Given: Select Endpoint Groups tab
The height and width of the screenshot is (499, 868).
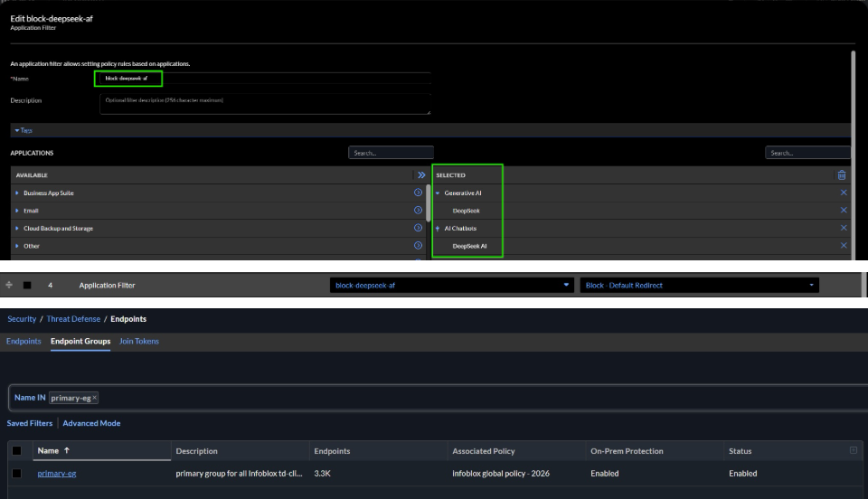Looking at the screenshot, I should point(80,342).
